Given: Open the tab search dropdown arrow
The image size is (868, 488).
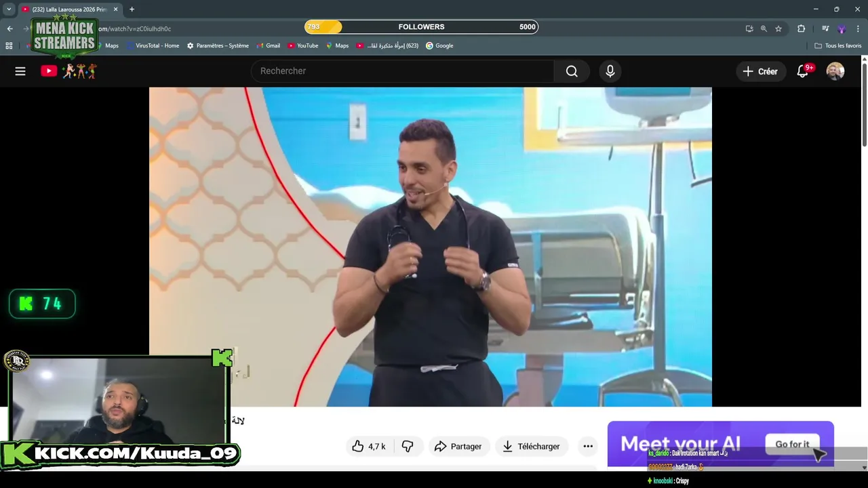Looking at the screenshot, I should pos(9,9).
